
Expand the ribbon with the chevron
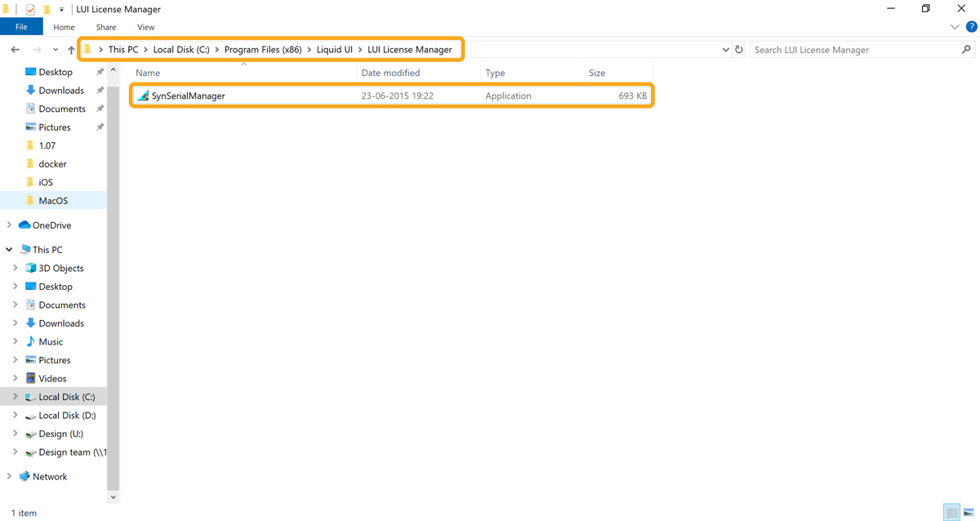955,27
